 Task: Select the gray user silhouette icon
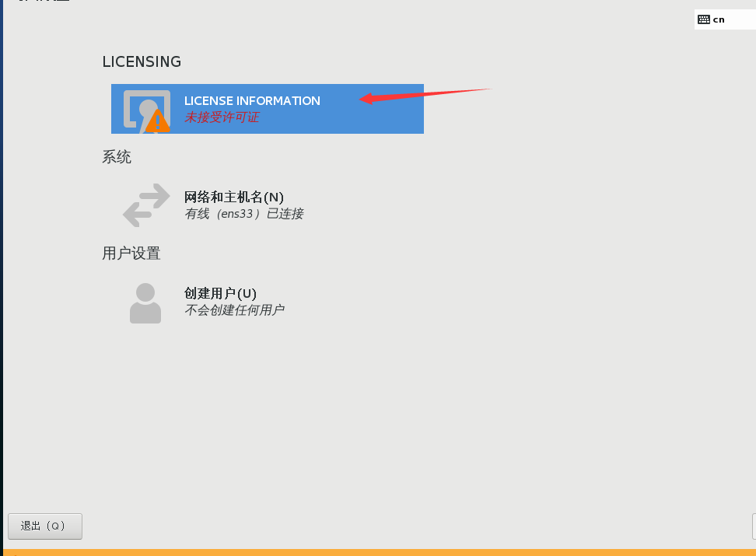(145, 302)
